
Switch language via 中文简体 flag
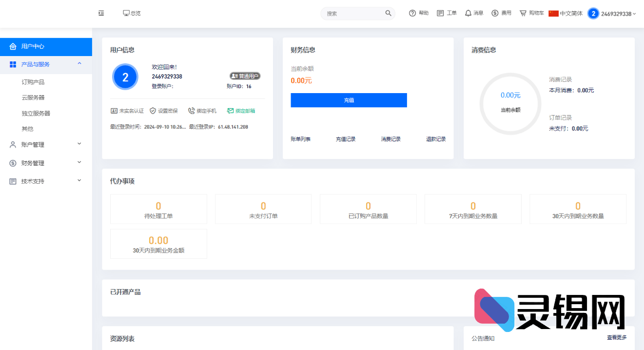(x=553, y=14)
